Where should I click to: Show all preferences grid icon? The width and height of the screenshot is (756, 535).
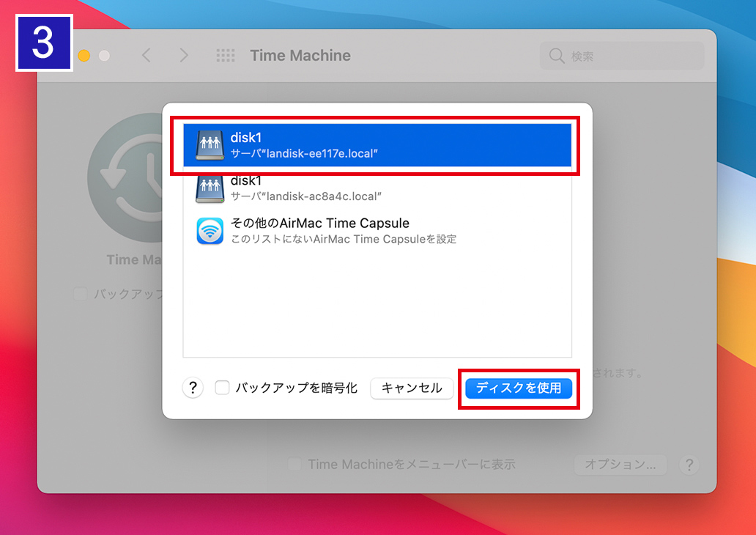[225, 56]
